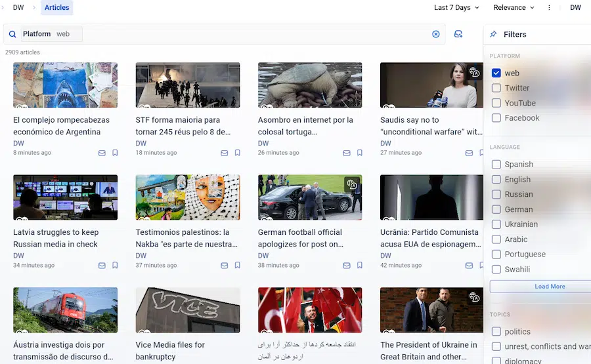Open the Áustria investiga dois headline

click(63, 350)
